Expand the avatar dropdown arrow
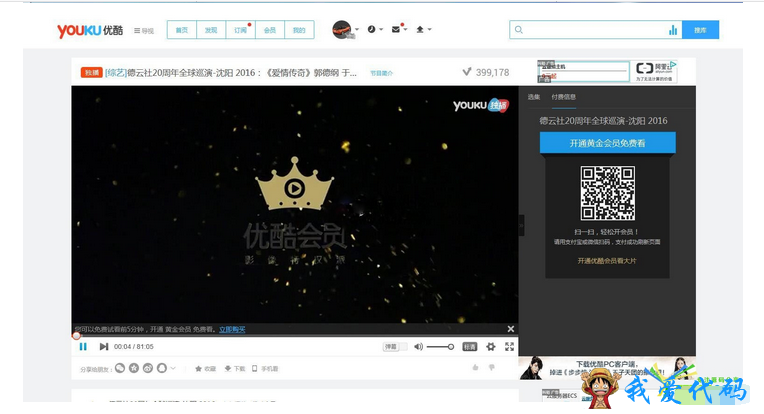This screenshot has width=764, height=414. click(x=357, y=29)
